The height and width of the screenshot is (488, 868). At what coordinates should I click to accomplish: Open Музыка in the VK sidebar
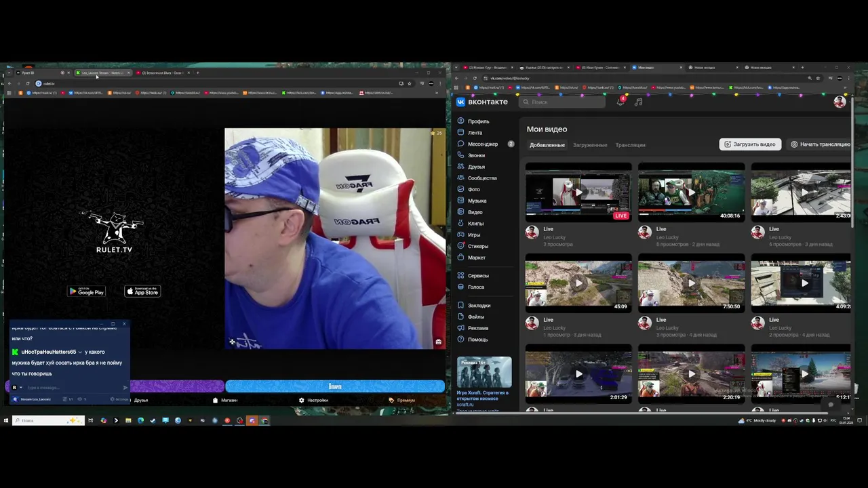[x=472, y=201]
